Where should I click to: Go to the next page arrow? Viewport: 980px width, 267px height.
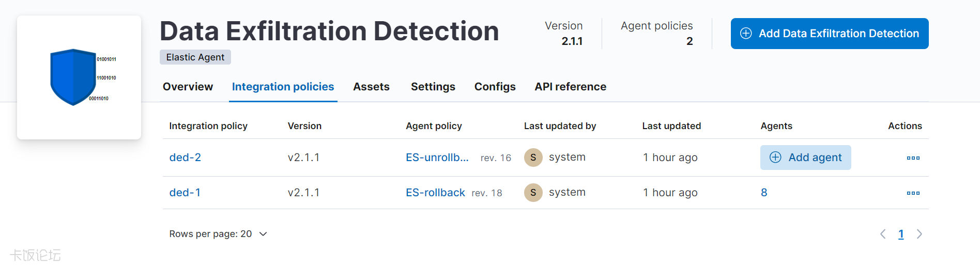(919, 234)
